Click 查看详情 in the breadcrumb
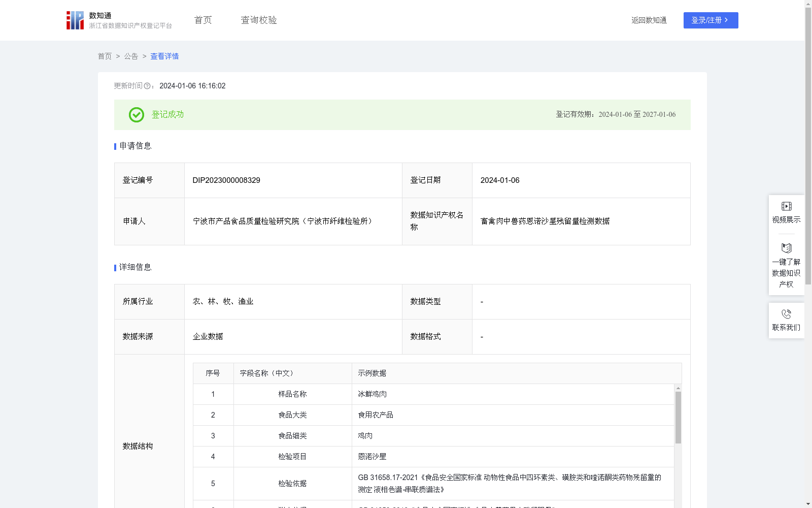The height and width of the screenshot is (508, 812). [164, 56]
